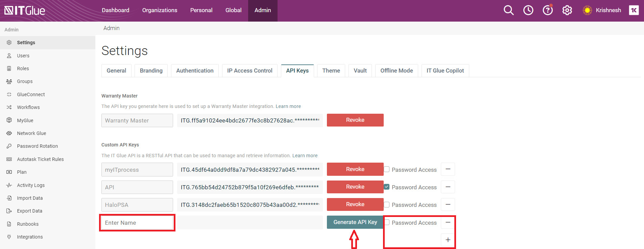This screenshot has height=249, width=644.
Task: Click the GlueConnect icon
Action: (x=9, y=94)
